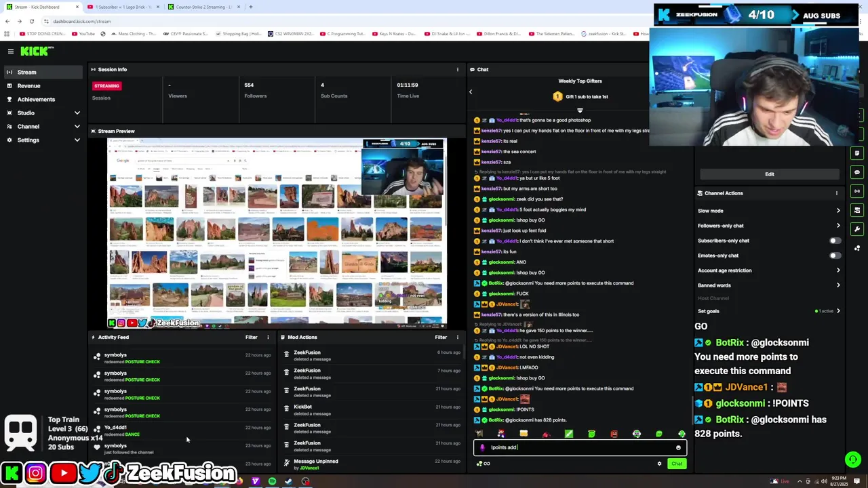The width and height of the screenshot is (868, 488).
Task: Open Activity Feed three-dot options
Action: point(268,337)
